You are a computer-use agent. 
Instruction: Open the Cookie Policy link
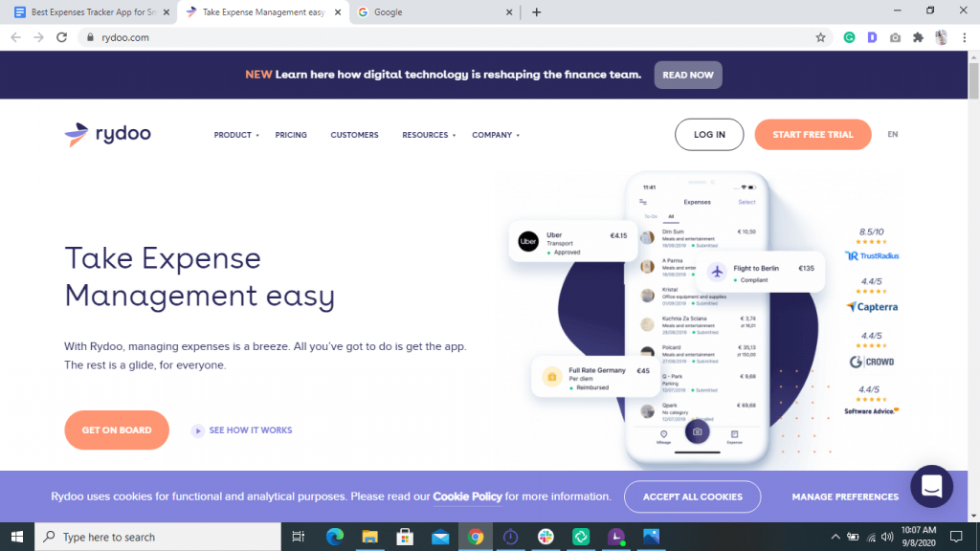tap(467, 496)
